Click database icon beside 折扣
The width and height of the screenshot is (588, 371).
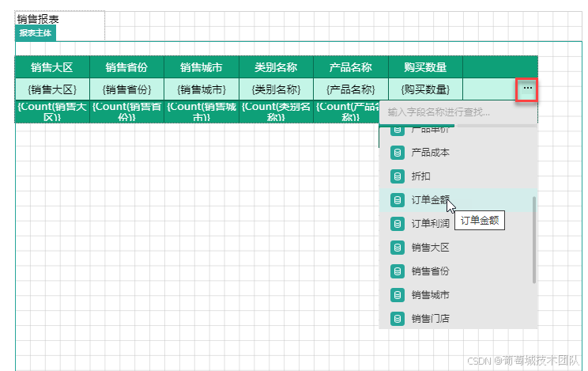point(398,176)
